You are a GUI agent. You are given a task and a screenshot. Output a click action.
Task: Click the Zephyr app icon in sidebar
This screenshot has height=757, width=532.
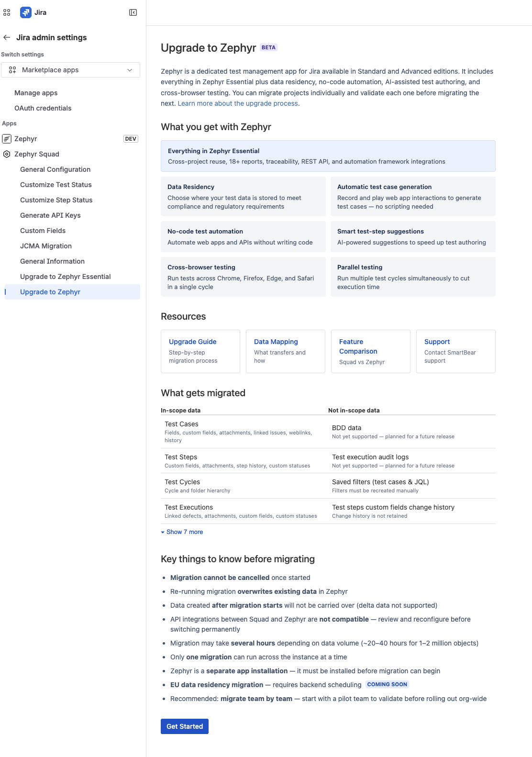click(x=7, y=139)
